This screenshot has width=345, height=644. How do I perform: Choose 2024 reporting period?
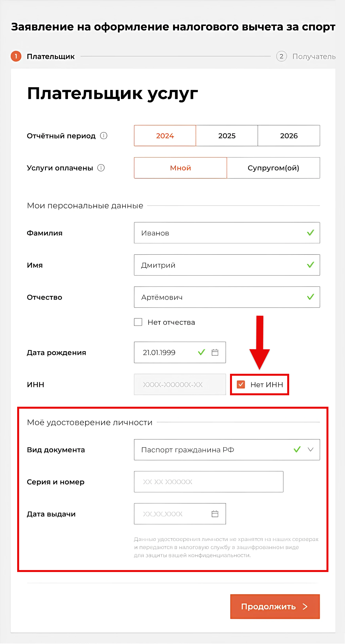coord(165,136)
